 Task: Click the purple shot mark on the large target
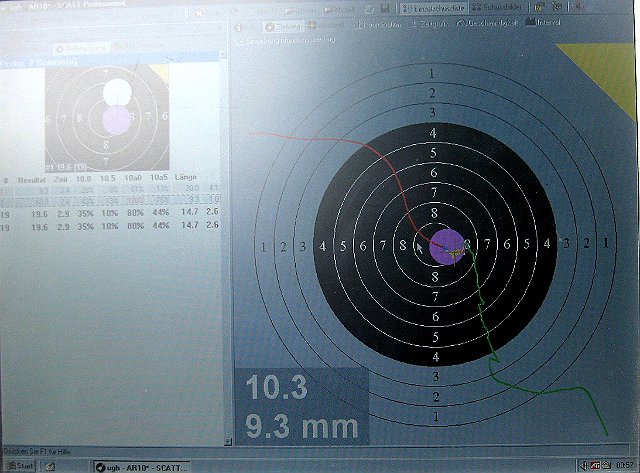pyautogui.click(x=447, y=245)
